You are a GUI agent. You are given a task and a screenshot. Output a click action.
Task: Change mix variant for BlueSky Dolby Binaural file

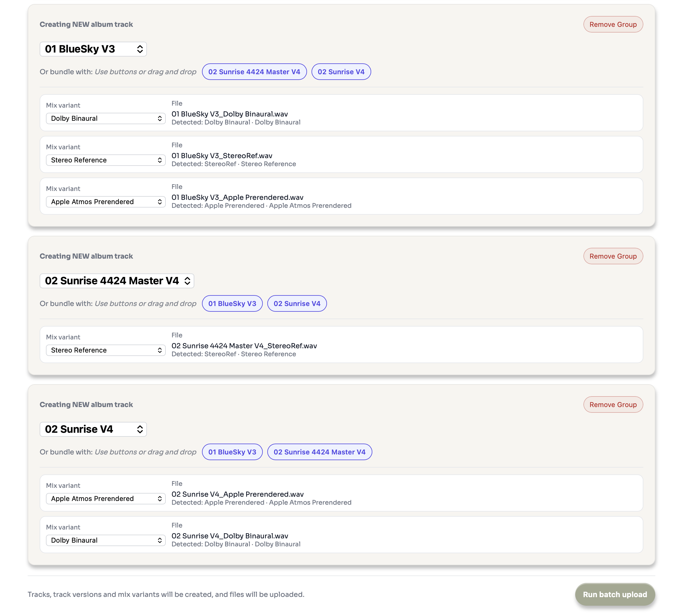tap(106, 118)
